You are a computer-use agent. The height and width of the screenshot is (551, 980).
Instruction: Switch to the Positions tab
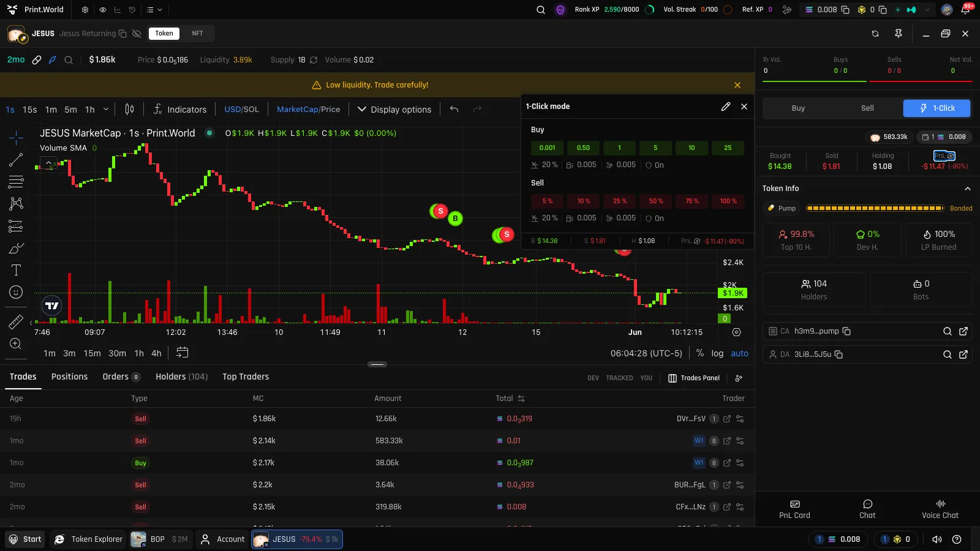69,377
